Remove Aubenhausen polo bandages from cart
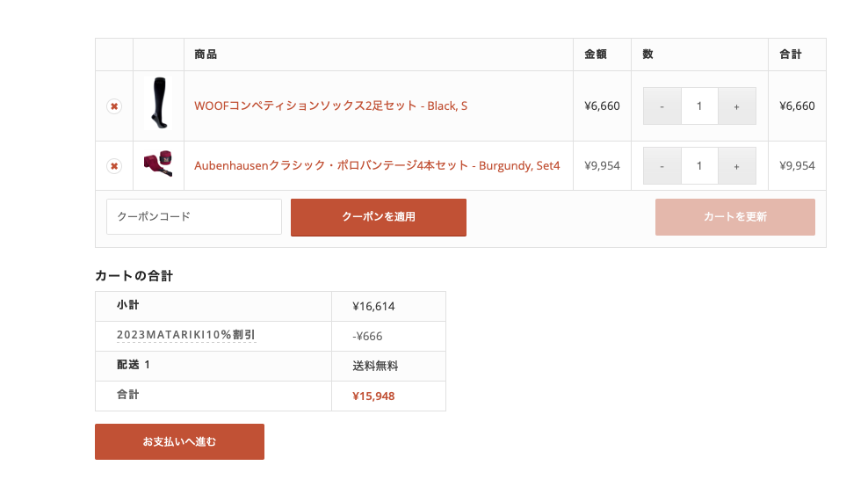Viewport: 868px width, 480px height. click(114, 165)
